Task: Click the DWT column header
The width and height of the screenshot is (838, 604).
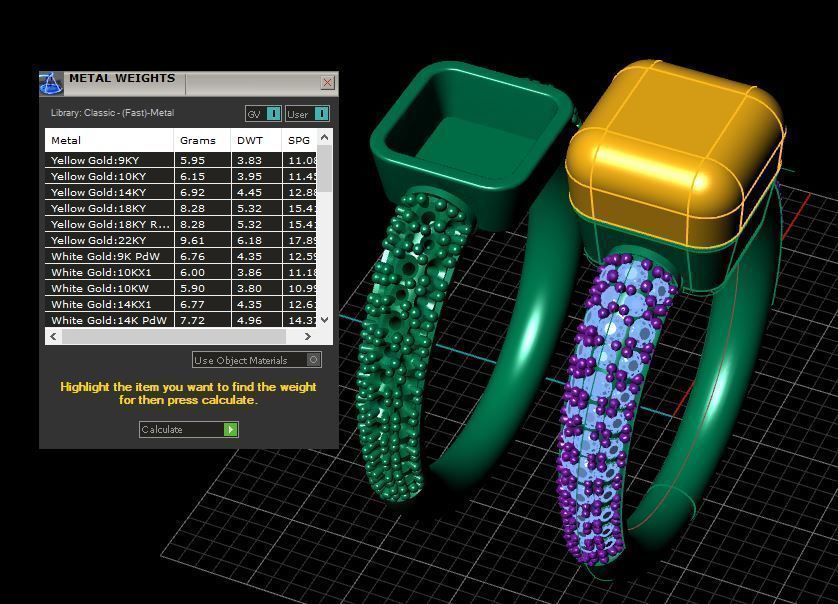Action: [256, 141]
